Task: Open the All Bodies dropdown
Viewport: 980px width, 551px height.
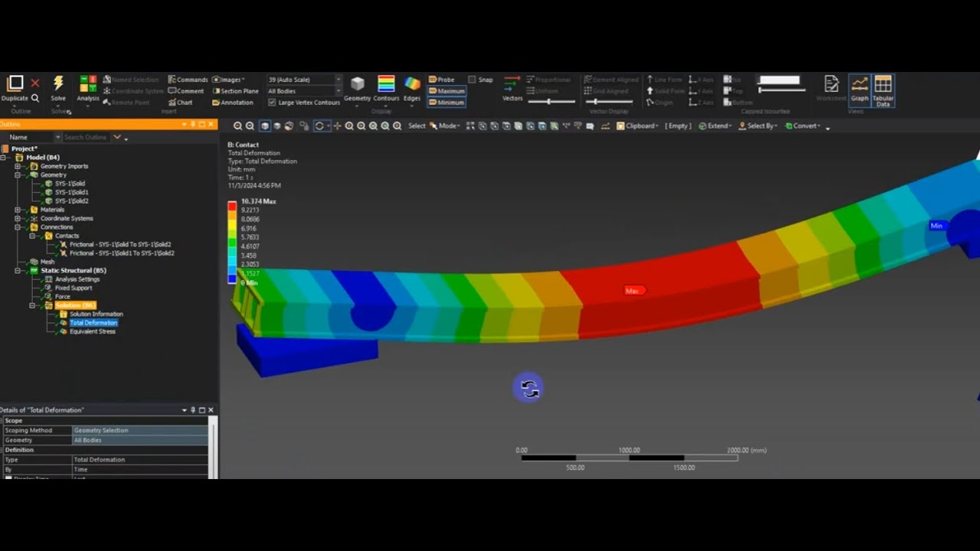Action: [x=304, y=91]
